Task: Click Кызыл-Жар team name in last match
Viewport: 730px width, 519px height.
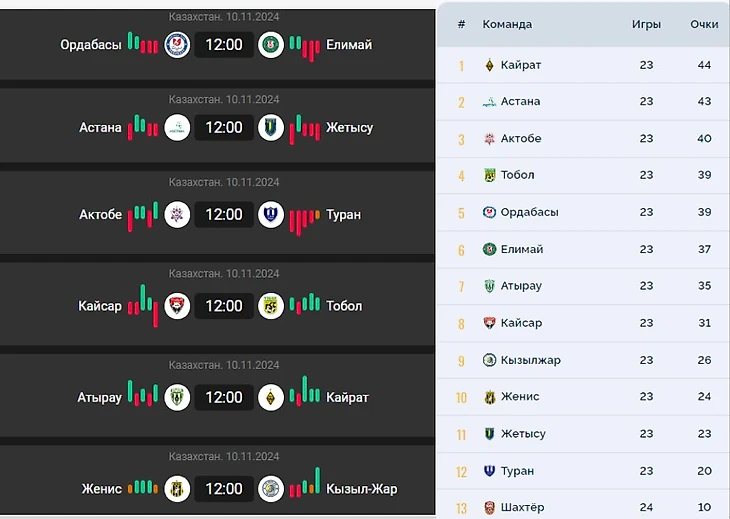Action: click(x=361, y=489)
